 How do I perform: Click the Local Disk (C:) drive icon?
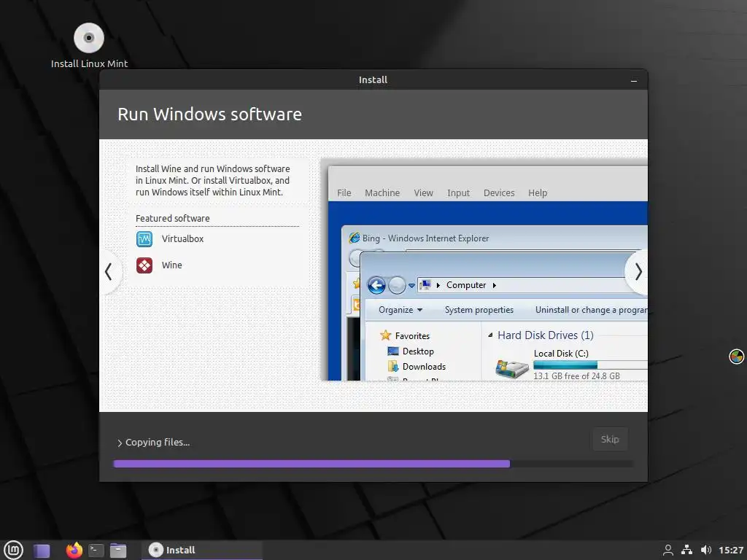512,368
